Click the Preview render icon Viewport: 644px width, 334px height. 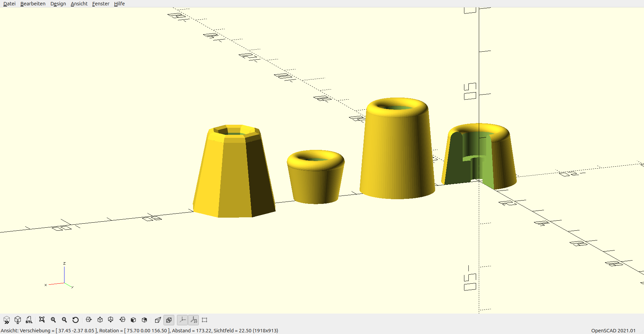click(6, 320)
